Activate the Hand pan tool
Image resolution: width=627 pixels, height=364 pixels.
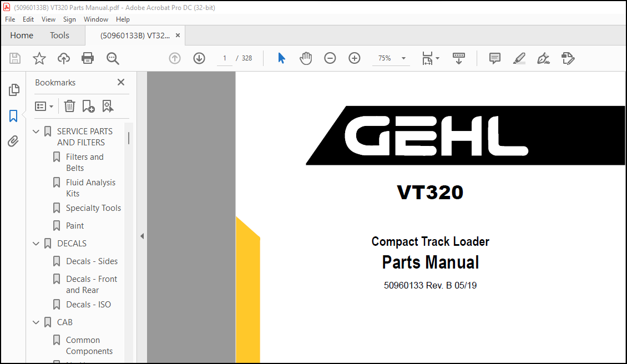point(306,58)
